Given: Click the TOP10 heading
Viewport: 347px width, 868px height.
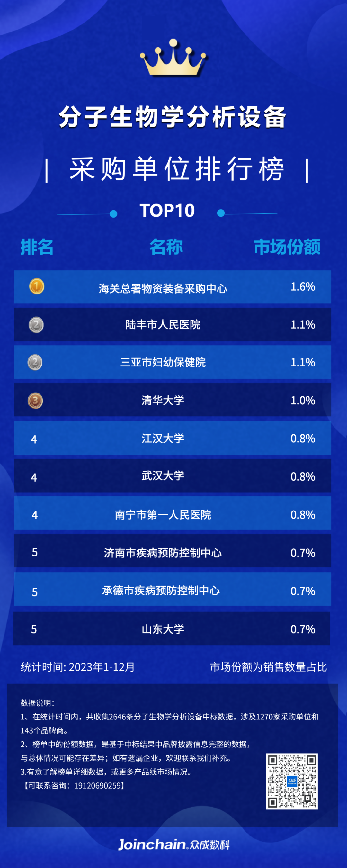Looking at the screenshot, I should pos(167,211).
